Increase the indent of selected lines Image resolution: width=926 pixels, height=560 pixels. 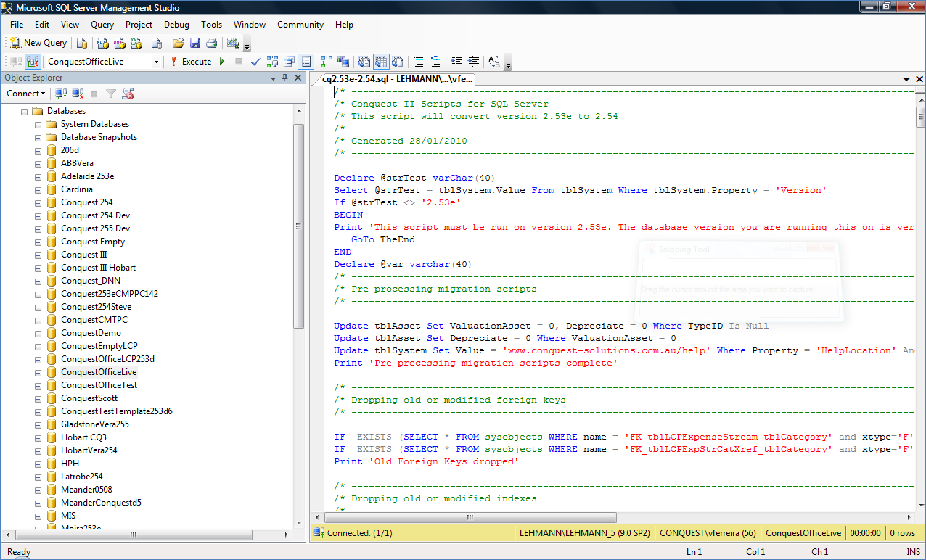[x=473, y=62]
